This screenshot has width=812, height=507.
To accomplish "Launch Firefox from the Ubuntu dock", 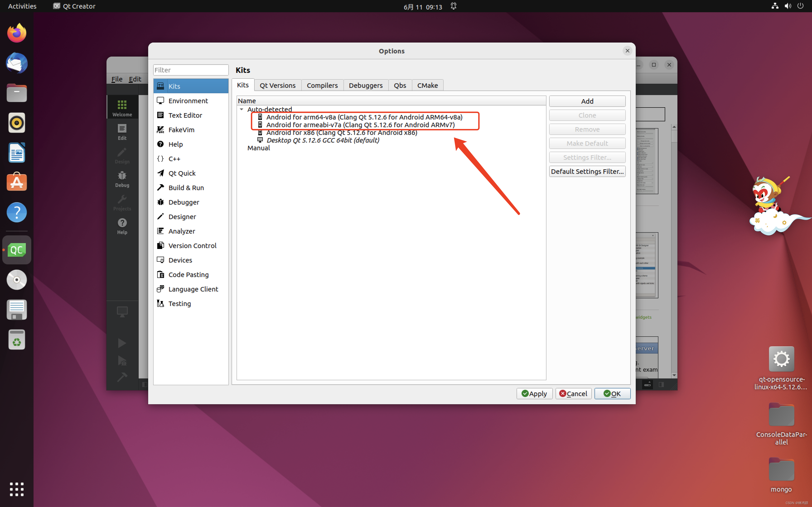I will point(17,33).
